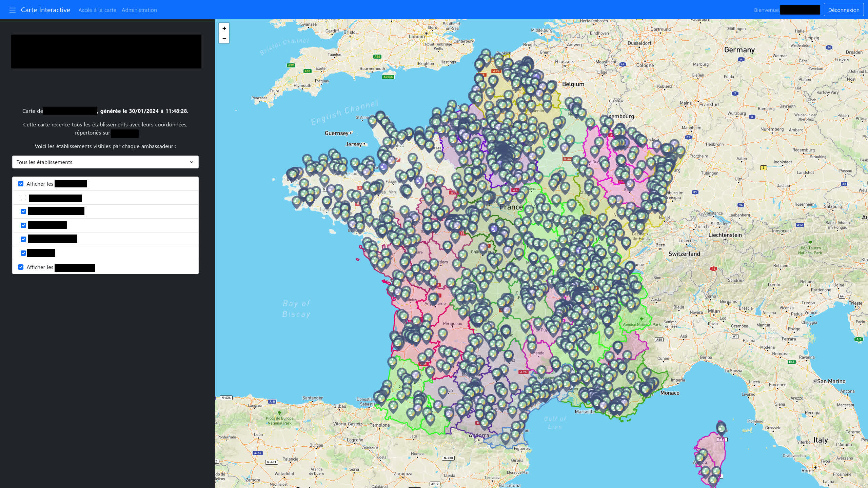Toggle the first Afficher les checkbox
This screenshot has width=868, height=488.
(20, 183)
